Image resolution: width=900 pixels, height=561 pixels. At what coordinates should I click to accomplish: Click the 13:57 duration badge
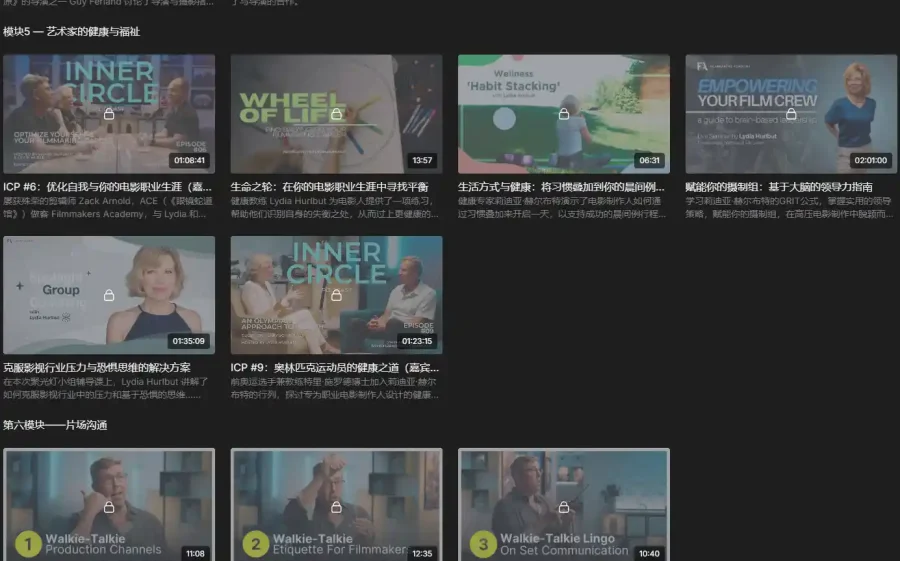(x=422, y=160)
